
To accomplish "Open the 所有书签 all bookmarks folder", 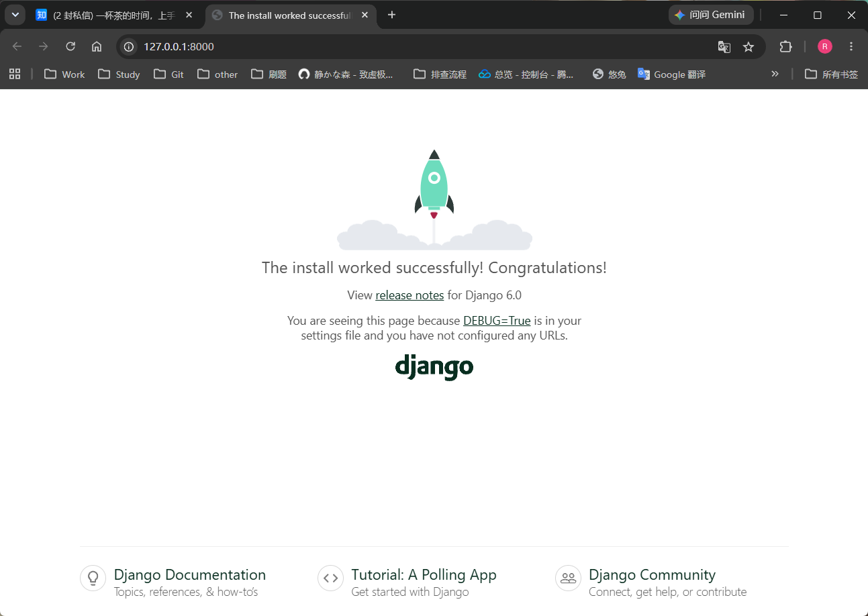I will 831,74.
